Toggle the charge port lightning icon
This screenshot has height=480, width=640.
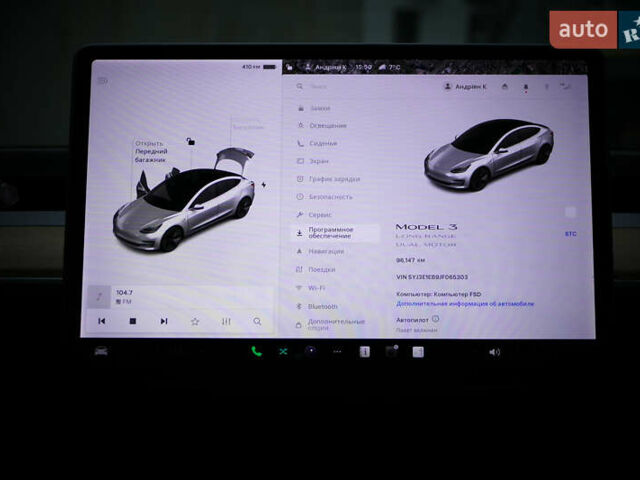263,185
